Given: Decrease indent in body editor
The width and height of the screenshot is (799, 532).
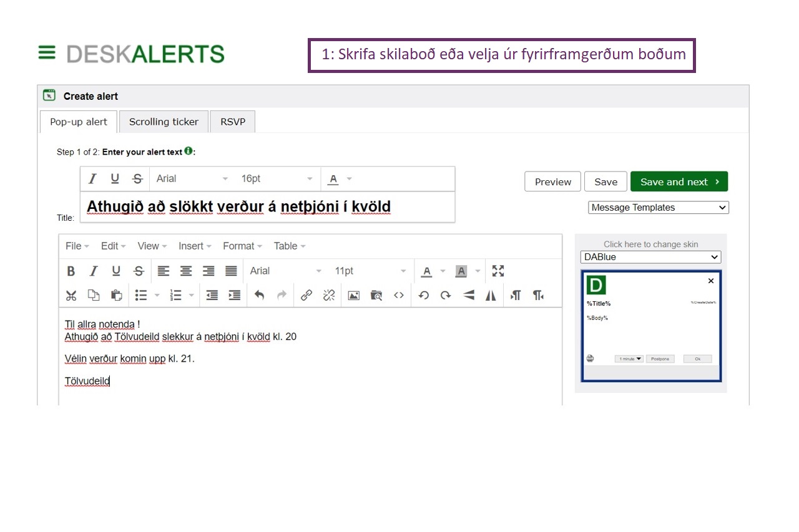Looking at the screenshot, I should (212, 296).
